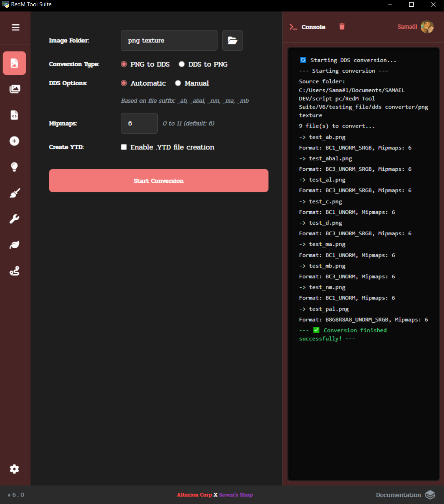
Task: Choose Manual DDS options
Action: pyautogui.click(x=178, y=83)
